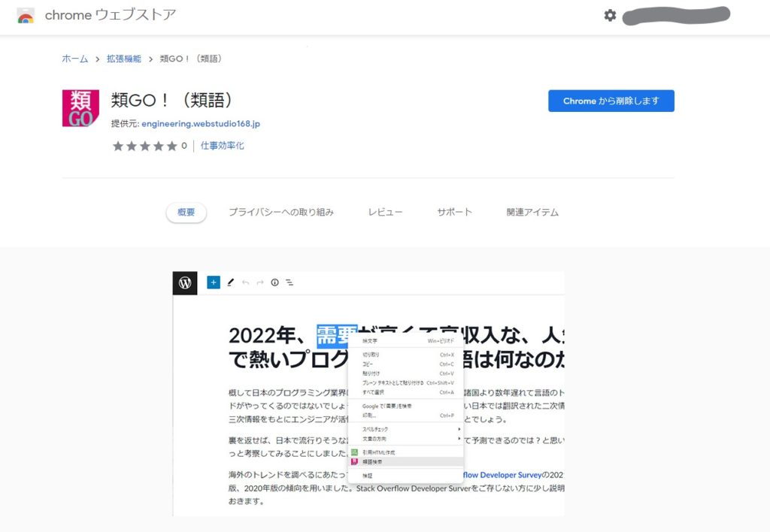The width and height of the screenshot is (770, 532).
Task: Open the list view outline icon
Action: coord(290,283)
